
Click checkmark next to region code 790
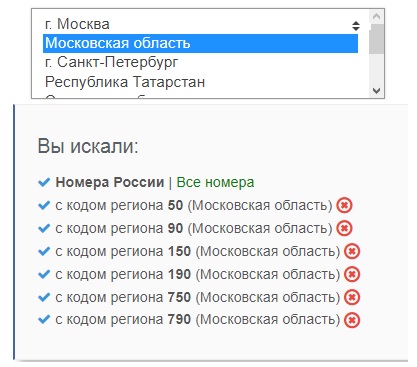pyautogui.click(x=44, y=320)
